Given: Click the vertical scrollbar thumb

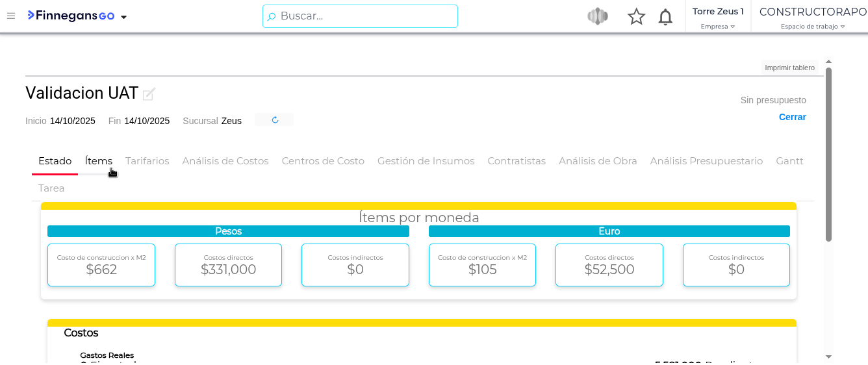Looking at the screenshot, I should click(828, 154).
